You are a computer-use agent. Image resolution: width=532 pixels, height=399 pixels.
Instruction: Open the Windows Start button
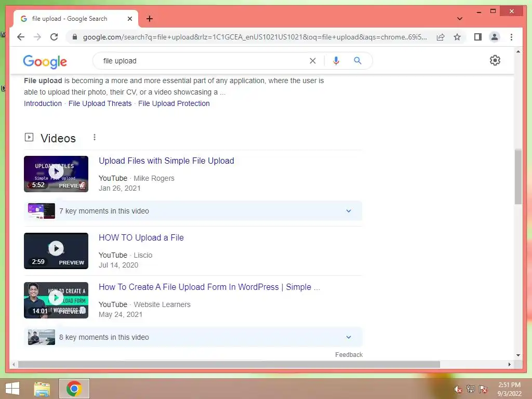tap(12, 389)
